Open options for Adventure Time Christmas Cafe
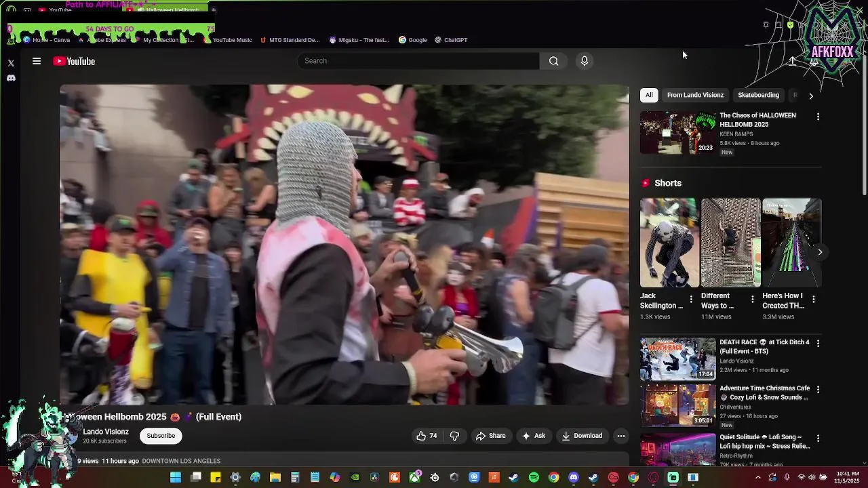This screenshot has height=488, width=868. [x=818, y=390]
